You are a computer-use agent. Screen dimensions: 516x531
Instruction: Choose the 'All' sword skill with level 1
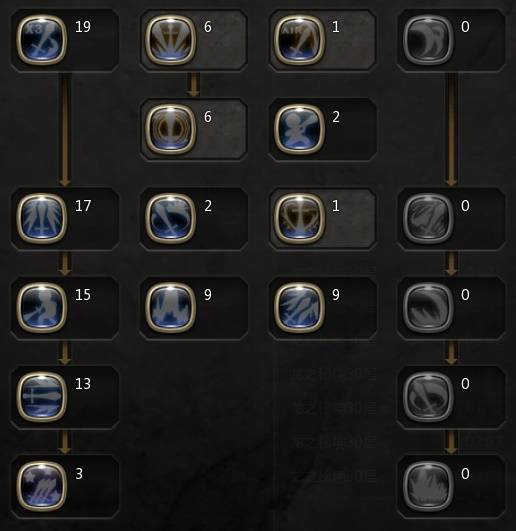click(x=299, y=40)
